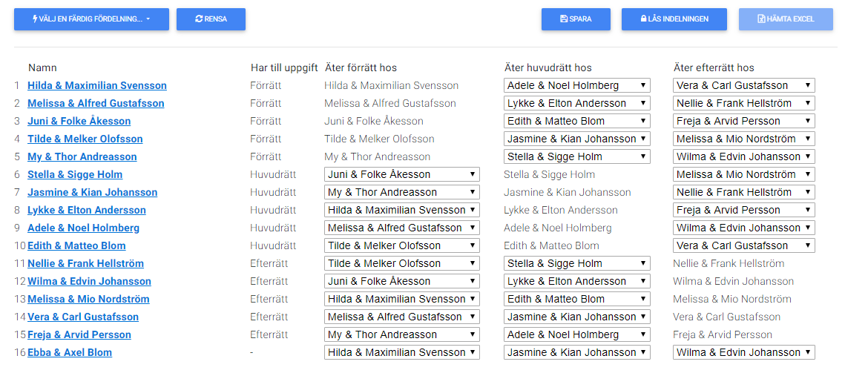This screenshot has height=373, width=868.
Task: Click the Spara button
Action: pyautogui.click(x=576, y=19)
